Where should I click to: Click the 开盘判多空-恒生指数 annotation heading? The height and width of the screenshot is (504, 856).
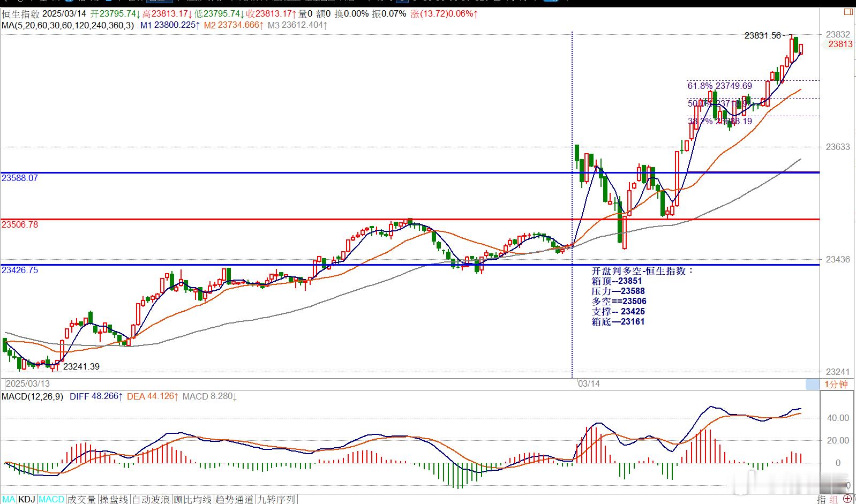click(x=642, y=270)
